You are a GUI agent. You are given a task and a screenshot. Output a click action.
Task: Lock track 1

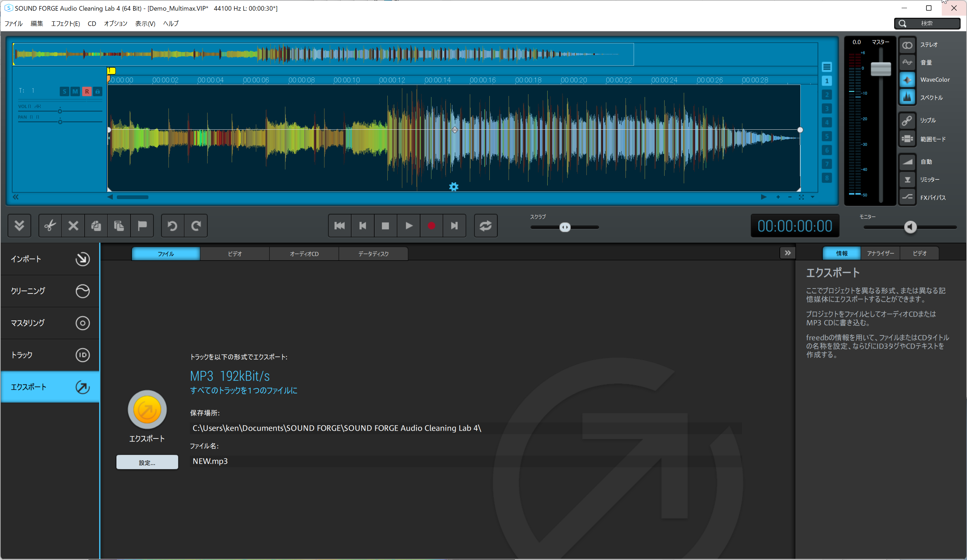tap(97, 91)
